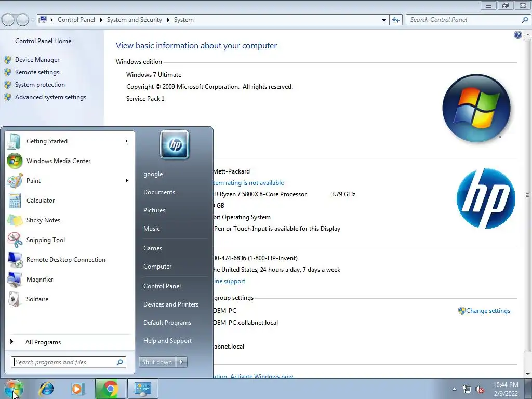
Task: Open Advanced system settings link
Action: (x=50, y=97)
